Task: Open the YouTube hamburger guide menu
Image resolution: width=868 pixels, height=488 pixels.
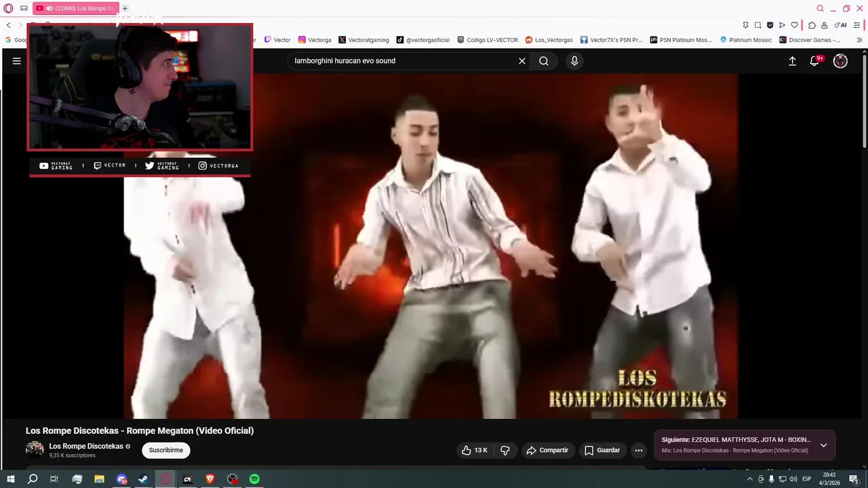Action: [17, 61]
